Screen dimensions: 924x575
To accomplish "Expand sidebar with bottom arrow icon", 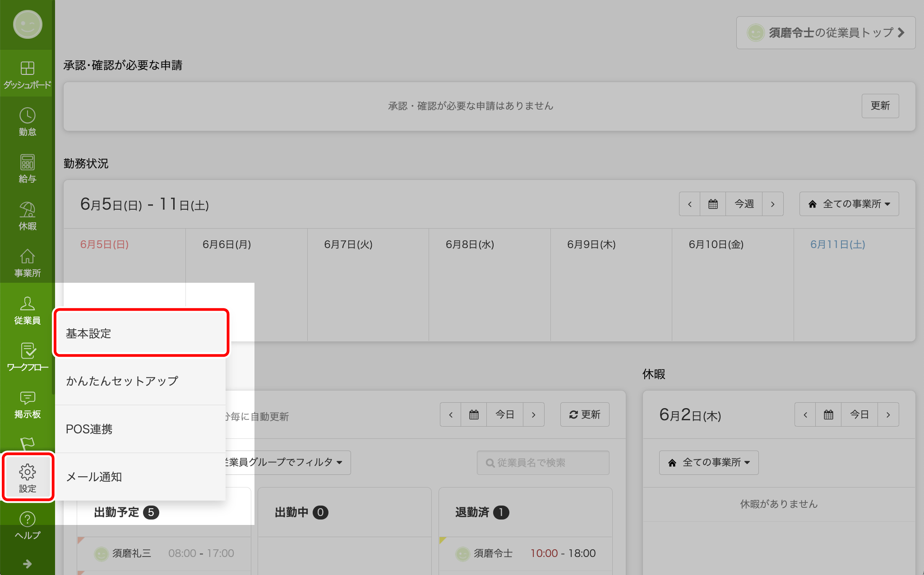I will [x=27, y=564].
